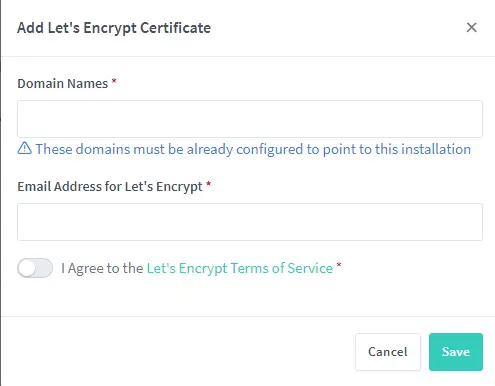Click the red asterisk beside Domain Names
This screenshot has width=495, height=386.
pyautogui.click(x=114, y=81)
